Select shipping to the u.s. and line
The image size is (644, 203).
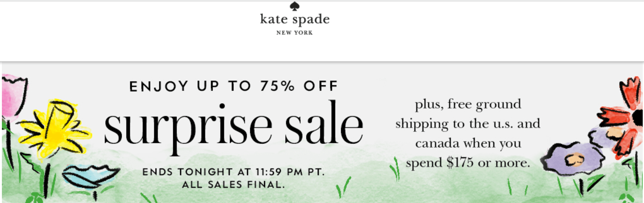click(468, 124)
